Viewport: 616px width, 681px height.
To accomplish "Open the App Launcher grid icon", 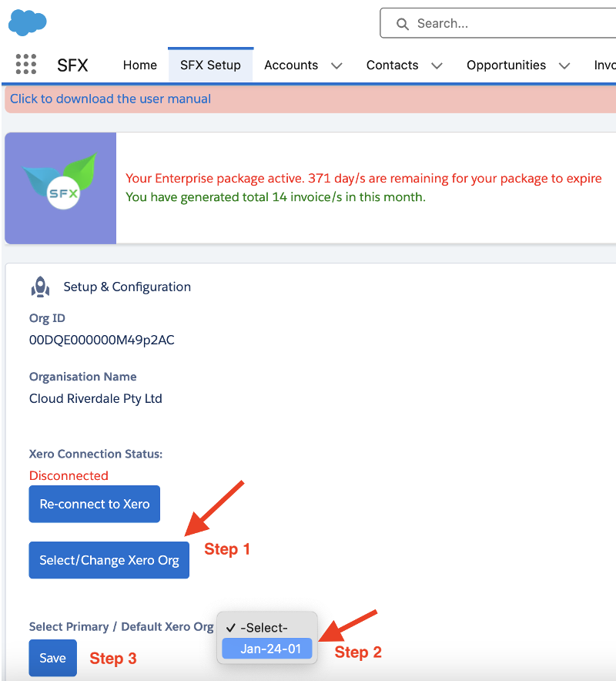I will coord(26,64).
